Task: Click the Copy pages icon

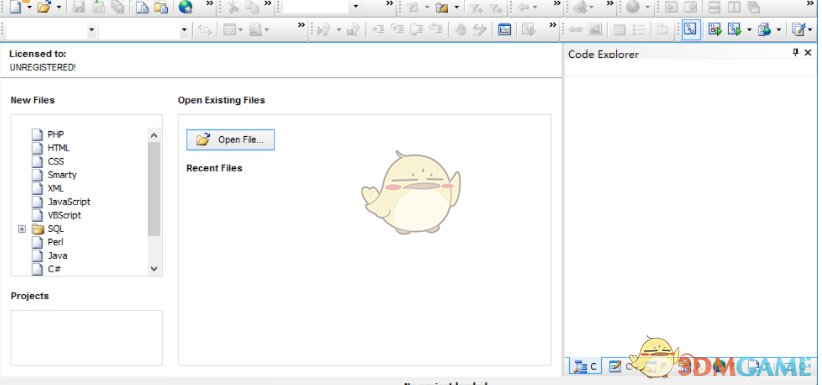Action: point(252,7)
